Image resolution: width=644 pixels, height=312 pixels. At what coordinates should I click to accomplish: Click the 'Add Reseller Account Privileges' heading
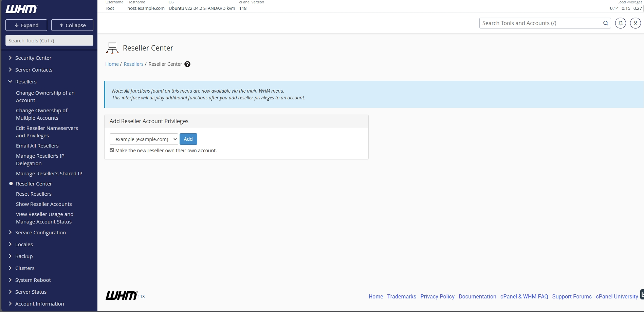tap(149, 121)
